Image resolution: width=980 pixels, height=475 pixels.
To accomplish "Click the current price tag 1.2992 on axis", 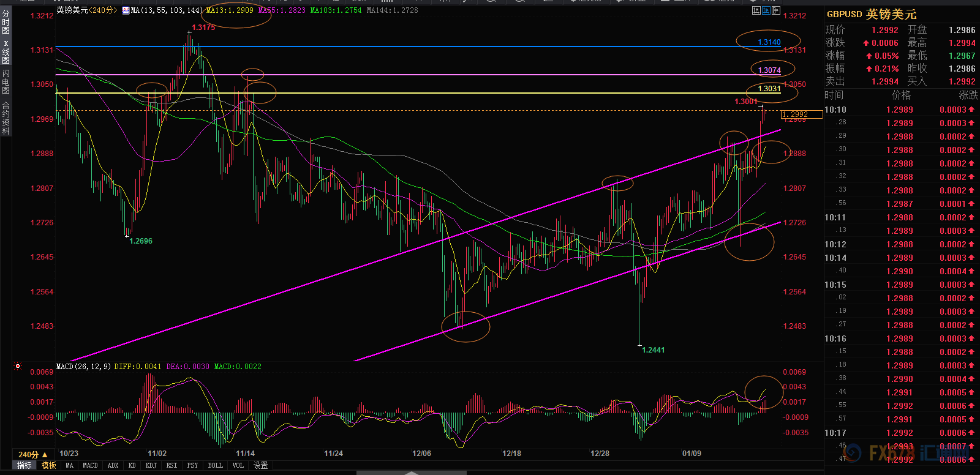I will point(802,114).
